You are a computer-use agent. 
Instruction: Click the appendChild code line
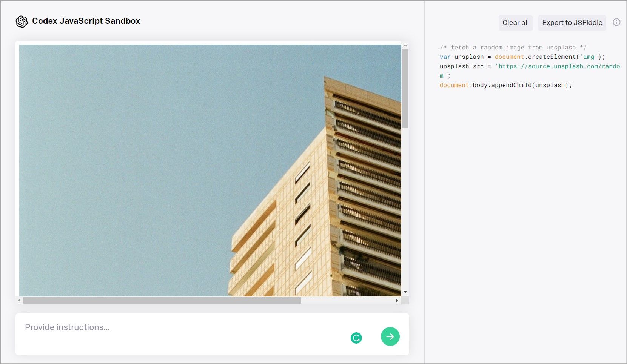click(x=505, y=85)
